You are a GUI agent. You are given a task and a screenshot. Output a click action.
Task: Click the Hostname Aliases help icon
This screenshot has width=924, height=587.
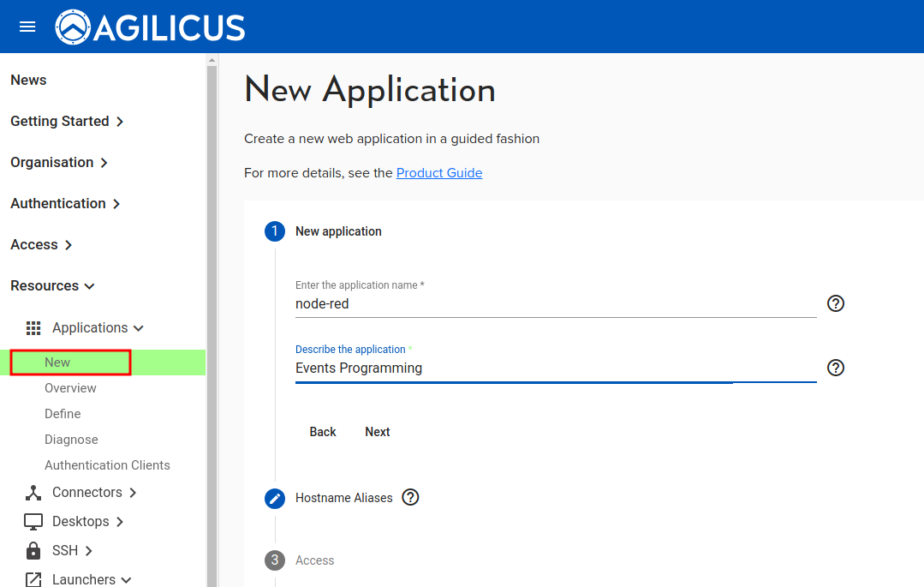pyautogui.click(x=410, y=497)
